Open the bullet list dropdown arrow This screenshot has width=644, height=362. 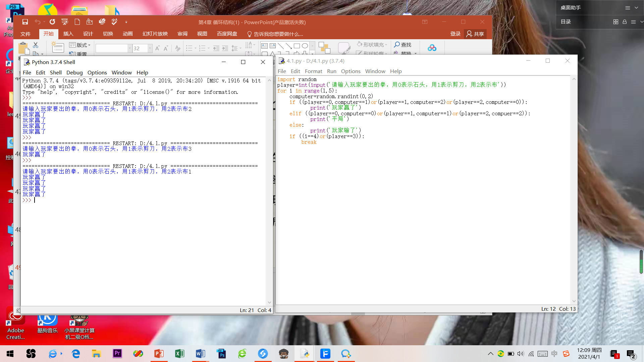point(196,48)
